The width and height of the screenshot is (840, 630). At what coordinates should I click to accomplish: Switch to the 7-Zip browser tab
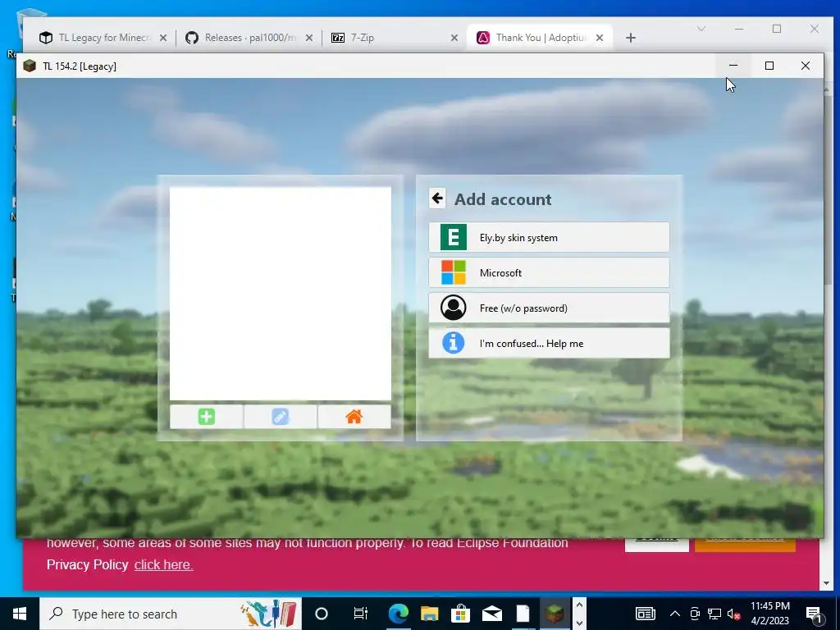pos(395,38)
